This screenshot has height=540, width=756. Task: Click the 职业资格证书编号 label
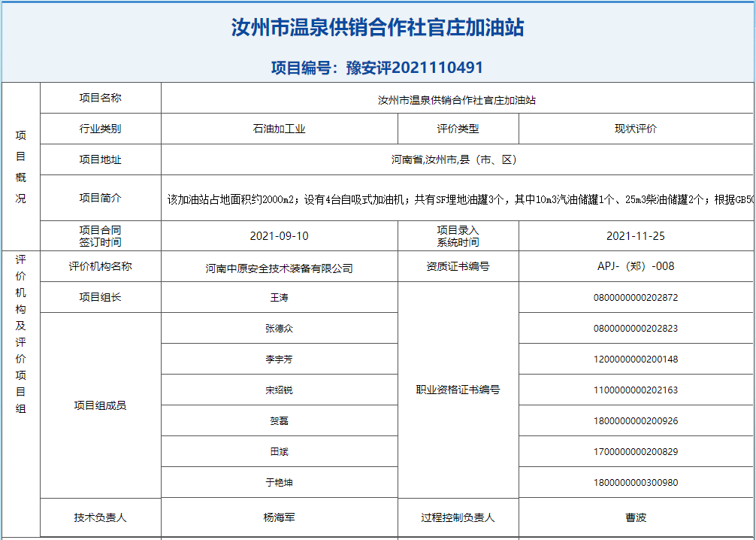pos(458,390)
